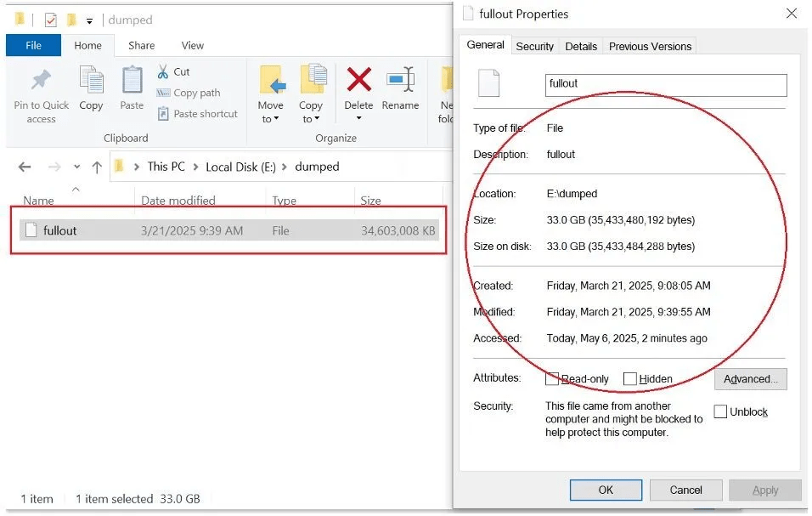
Task: Click the fullout file icon in list
Action: (x=31, y=230)
